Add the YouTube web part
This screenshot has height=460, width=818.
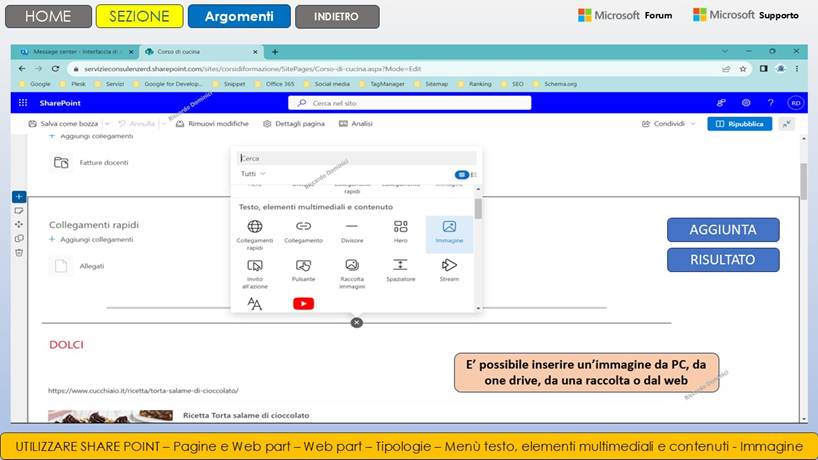[x=303, y=304]
